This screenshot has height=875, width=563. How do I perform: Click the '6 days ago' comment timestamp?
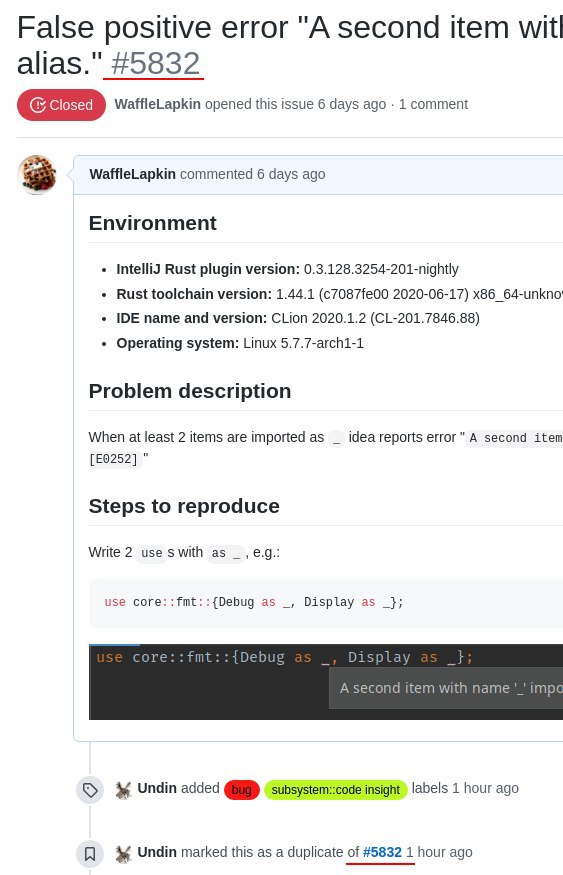291,174
